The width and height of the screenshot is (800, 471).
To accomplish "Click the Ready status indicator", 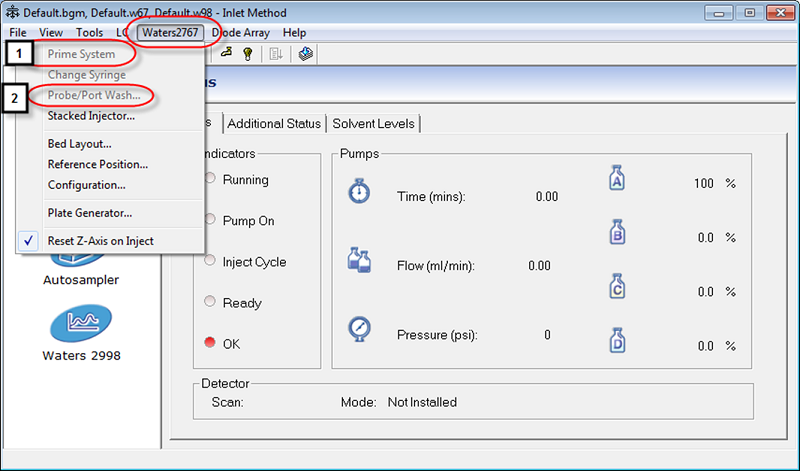I will click(x=210, y=301).
